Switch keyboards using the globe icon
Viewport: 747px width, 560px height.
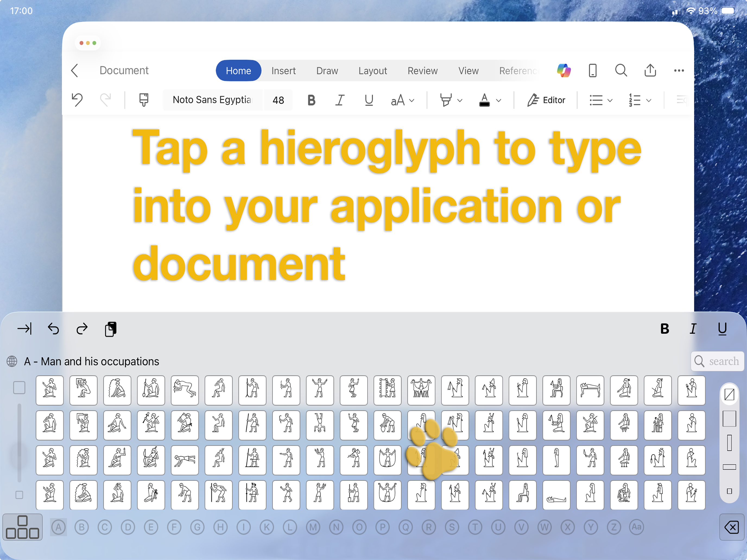(x=12, y=361)
